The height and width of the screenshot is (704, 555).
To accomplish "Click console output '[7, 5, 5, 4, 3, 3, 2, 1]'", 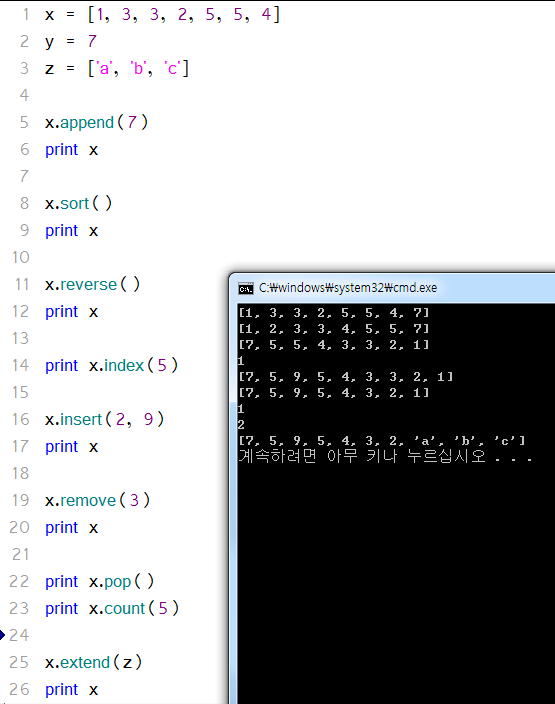I will pyautogui.click(x=334, y=345).
